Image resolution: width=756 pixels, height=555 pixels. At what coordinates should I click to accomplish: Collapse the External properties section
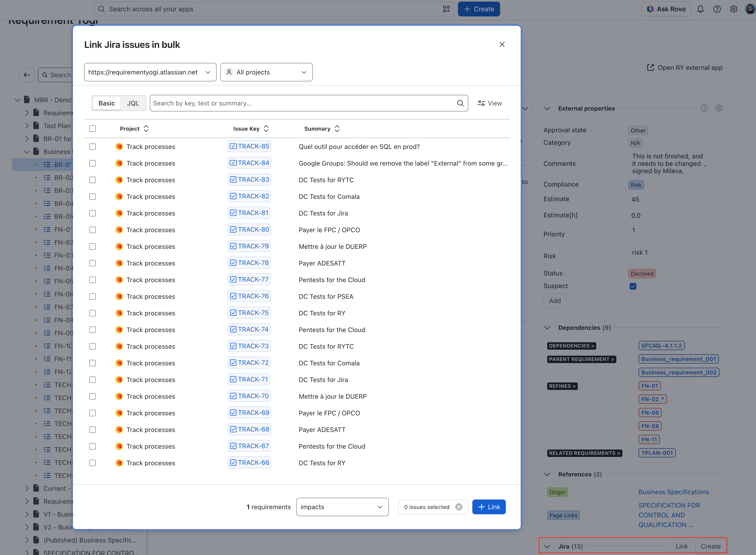point(547,108)
